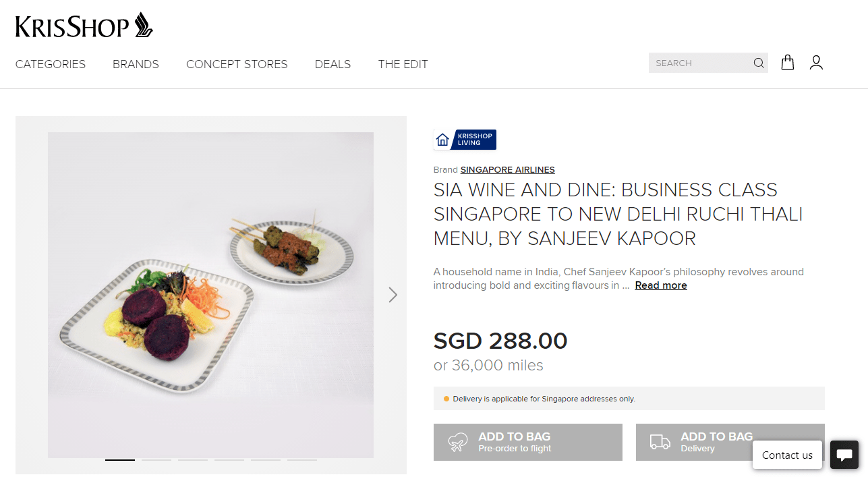
Task: Open the Singapore Airlines brand link
Action: 507,170
